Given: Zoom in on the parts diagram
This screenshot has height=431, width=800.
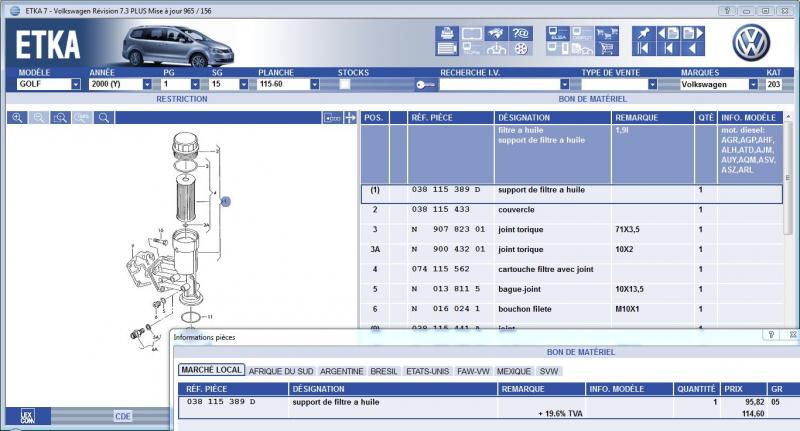Looking at the screenshot, I should click(17, 118).
